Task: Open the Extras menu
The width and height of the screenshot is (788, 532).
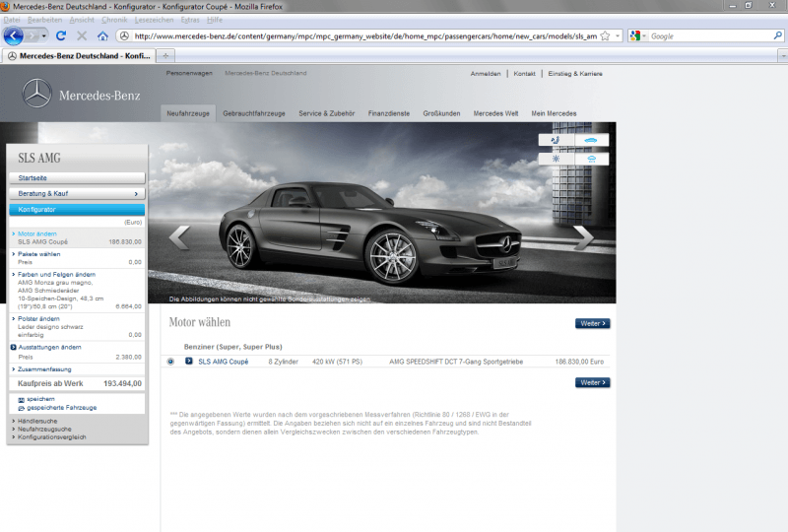Action: (x=190, y=20)
